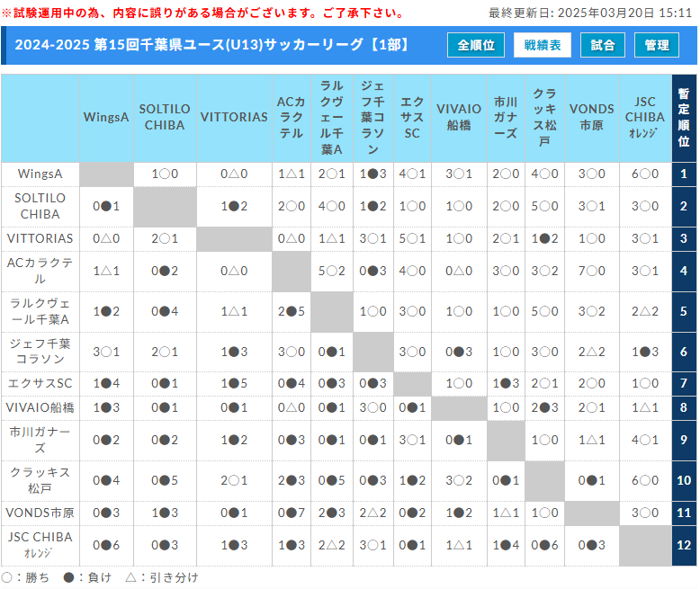Viewport: 700px width, 589px height.
Task: Click the 最終更新日 timestamp text
Action: coord(590,13)
